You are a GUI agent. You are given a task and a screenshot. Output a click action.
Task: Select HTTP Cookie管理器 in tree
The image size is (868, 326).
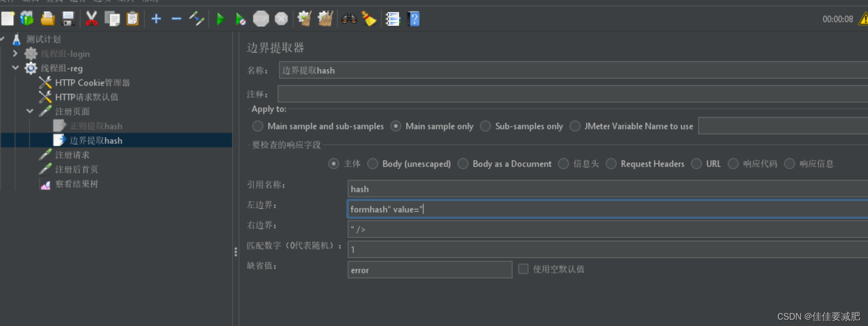pyautogui.click(x=92, y=82)
